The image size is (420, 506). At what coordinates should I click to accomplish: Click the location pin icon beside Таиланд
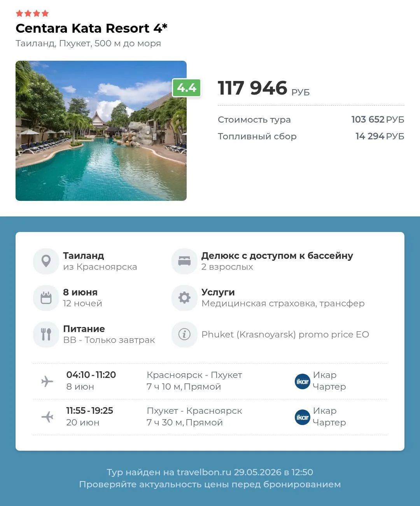point(46,261)
